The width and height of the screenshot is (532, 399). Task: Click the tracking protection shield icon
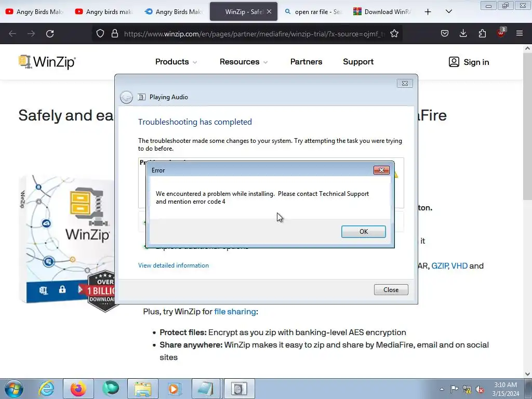coord(100,34)
